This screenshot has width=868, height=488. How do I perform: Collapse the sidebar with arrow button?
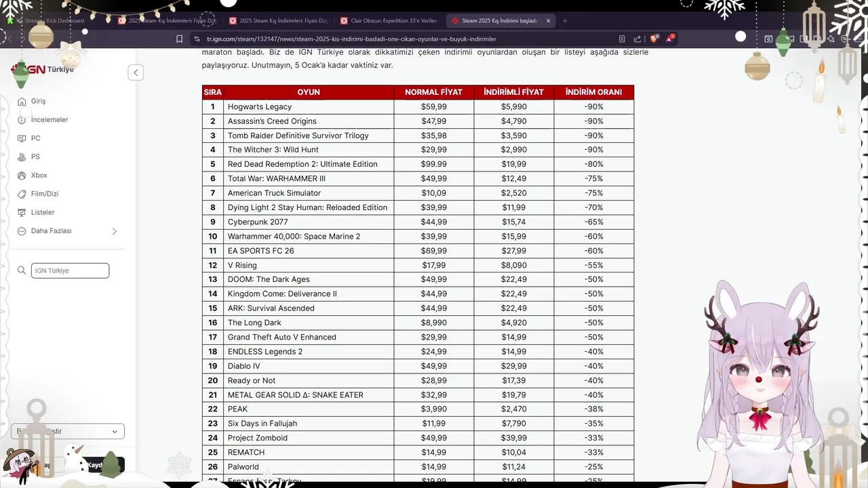pos(136,73)
